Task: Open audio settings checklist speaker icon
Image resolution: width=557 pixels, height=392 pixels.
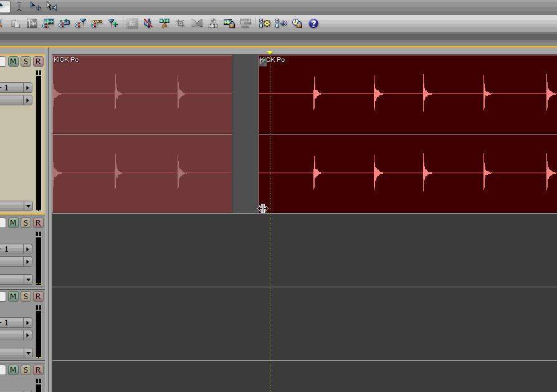Action: [x=281, y=24]
